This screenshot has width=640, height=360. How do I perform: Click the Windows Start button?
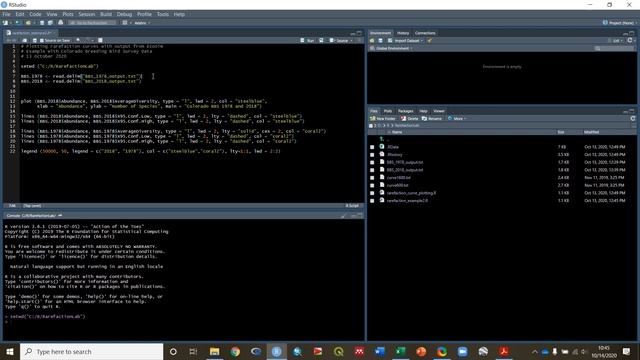click(x=10, y=351)
